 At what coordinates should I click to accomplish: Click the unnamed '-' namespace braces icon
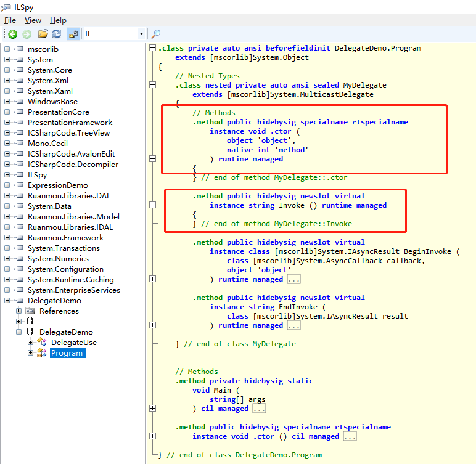click(x=30, y=321)
